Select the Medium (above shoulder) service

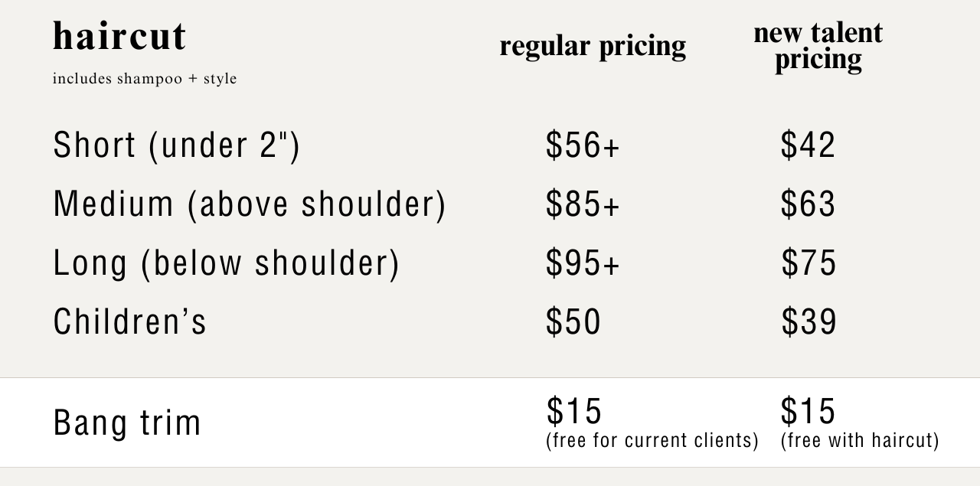pyautogui.click(x=249, y=204)
